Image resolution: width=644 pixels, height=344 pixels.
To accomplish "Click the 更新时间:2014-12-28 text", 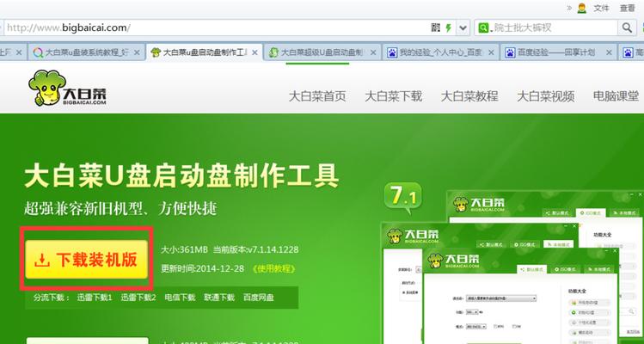I will [202, 269].
